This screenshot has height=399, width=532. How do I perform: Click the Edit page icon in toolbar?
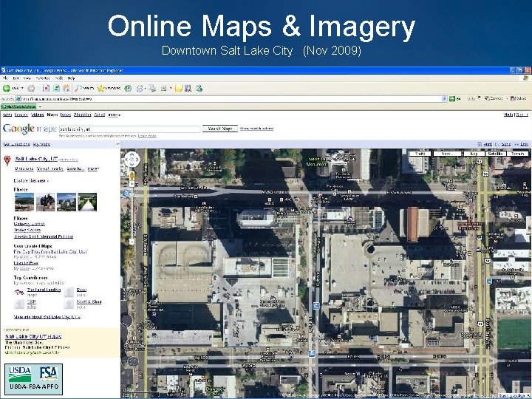coord(163,88)
